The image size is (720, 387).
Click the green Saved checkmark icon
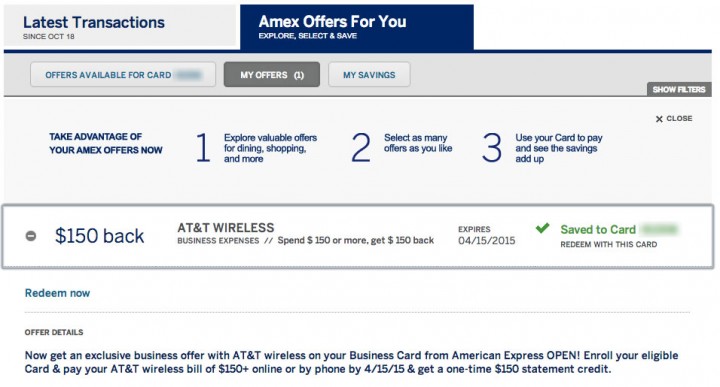pos(542,228)
